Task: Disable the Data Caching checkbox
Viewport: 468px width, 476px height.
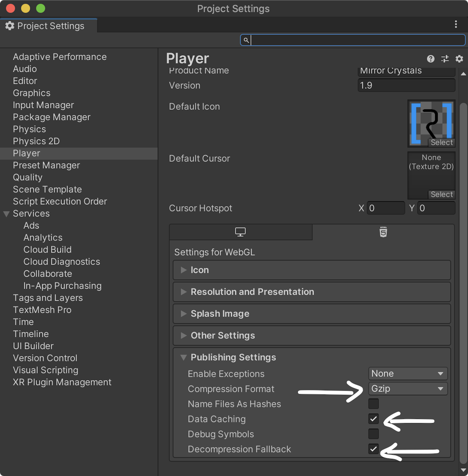Action: 374,419
